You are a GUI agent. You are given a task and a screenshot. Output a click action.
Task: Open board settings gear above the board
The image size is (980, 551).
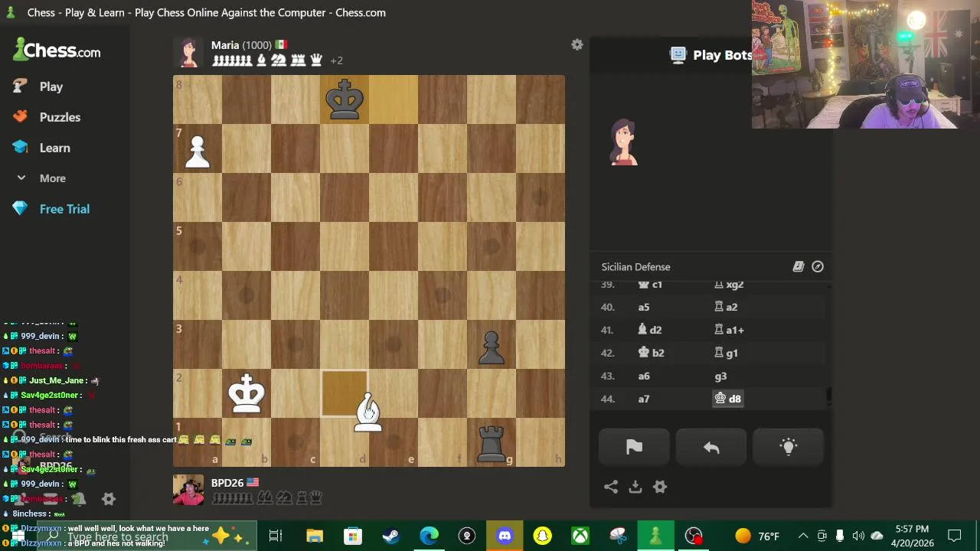click(577, 45)
